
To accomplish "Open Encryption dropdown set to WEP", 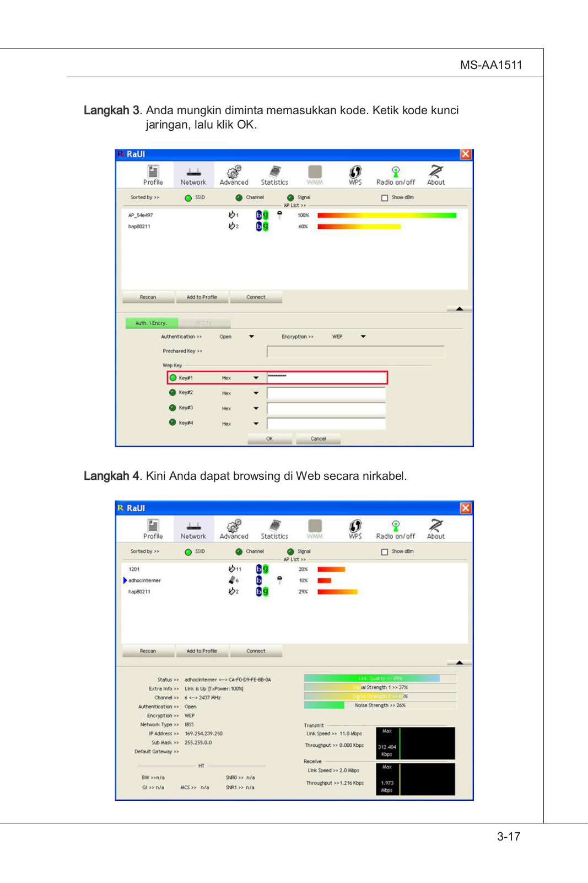I will [x=363, y=336].
